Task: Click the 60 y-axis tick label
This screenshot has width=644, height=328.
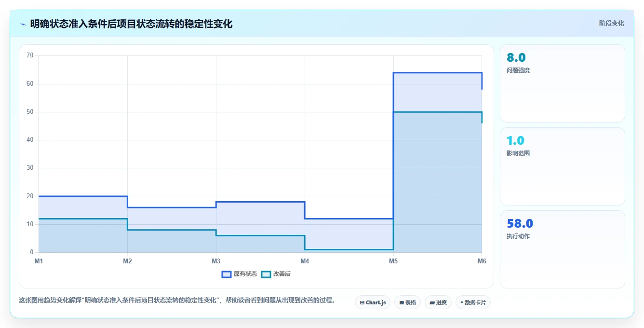Action: pos(30,84)
